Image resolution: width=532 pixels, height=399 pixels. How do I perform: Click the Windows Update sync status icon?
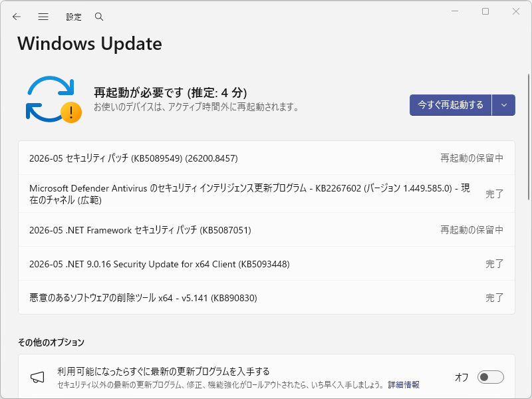tap(54, 99)
